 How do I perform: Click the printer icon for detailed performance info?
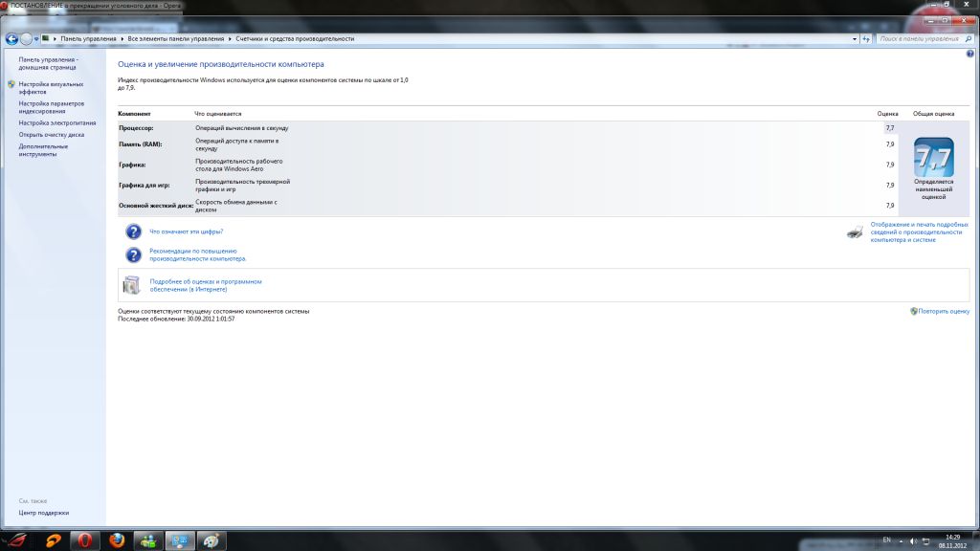(x=856, y=231)
